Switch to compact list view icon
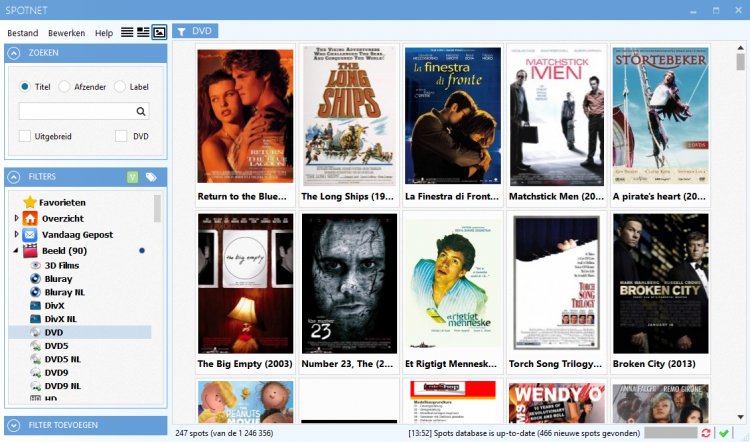750x442 pixels. 127,32
